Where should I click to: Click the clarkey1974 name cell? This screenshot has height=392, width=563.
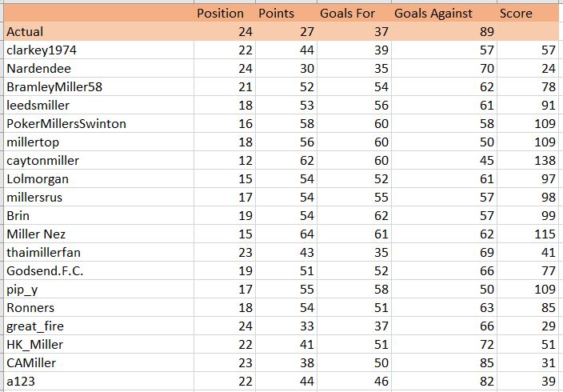point(98,50)
